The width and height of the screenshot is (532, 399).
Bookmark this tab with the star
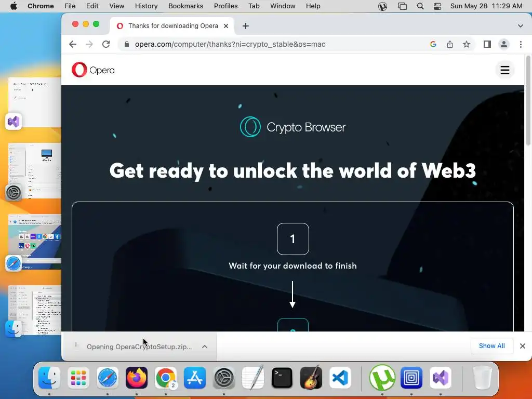[x=467, y=44]
